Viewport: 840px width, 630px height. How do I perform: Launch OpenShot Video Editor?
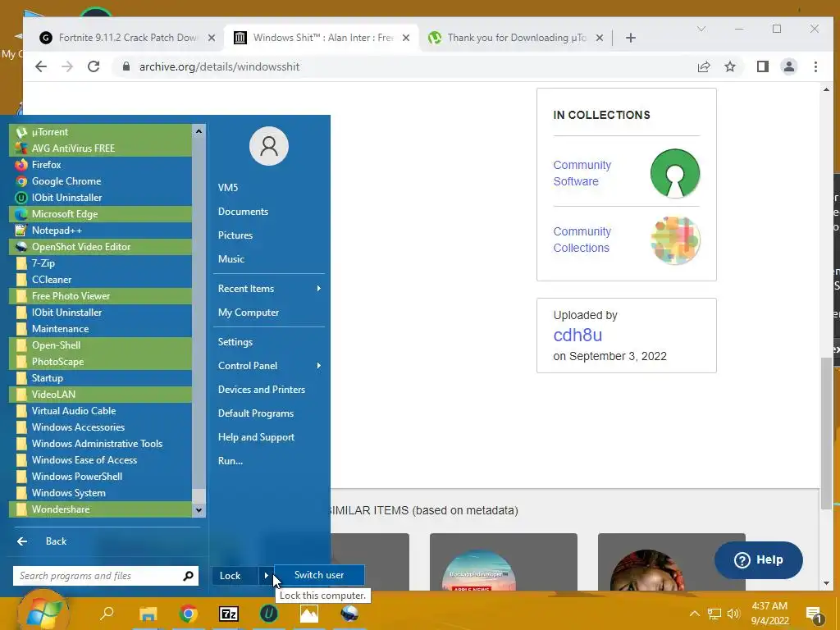click(100, 247)
